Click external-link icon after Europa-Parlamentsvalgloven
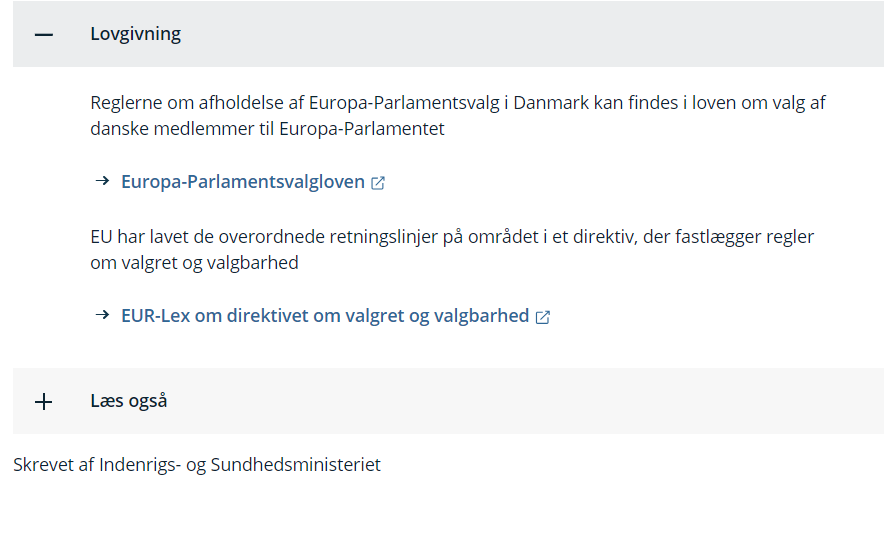Screen dimensions: 884x542 [x=378, y=183]
